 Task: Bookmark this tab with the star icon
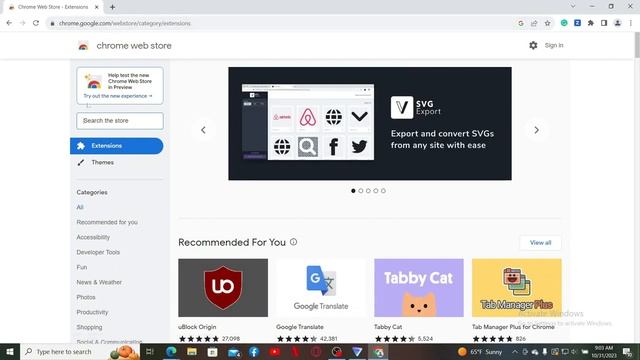(547, 23)
